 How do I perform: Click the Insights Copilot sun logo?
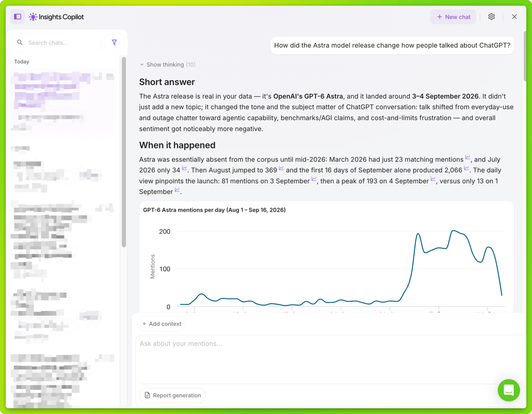point(33,17)
